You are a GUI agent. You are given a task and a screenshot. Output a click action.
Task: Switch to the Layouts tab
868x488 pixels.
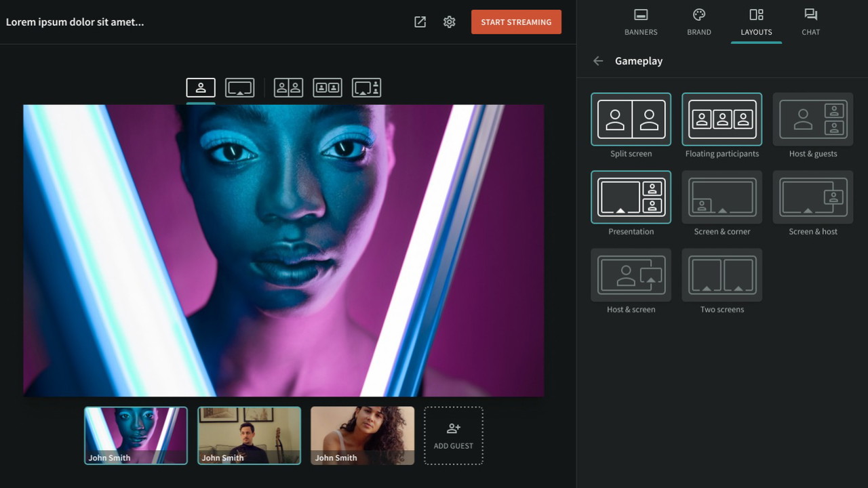(x=756, y=22)
